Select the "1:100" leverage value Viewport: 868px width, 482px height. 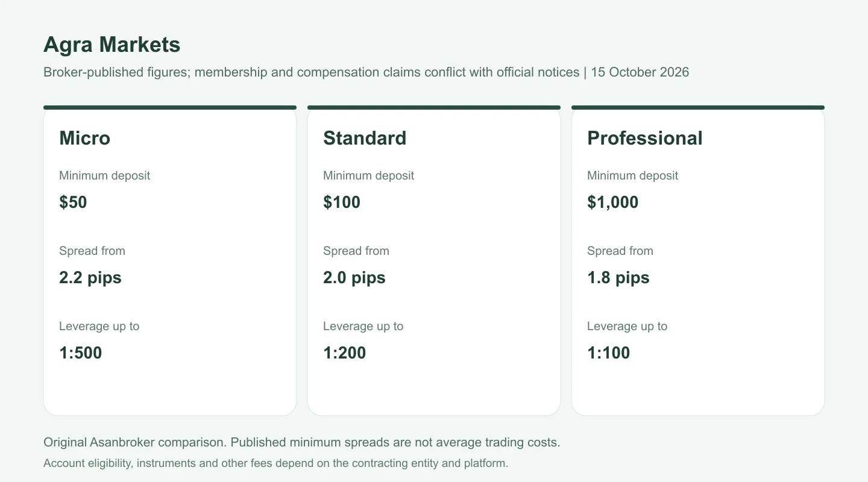point(609,352)
